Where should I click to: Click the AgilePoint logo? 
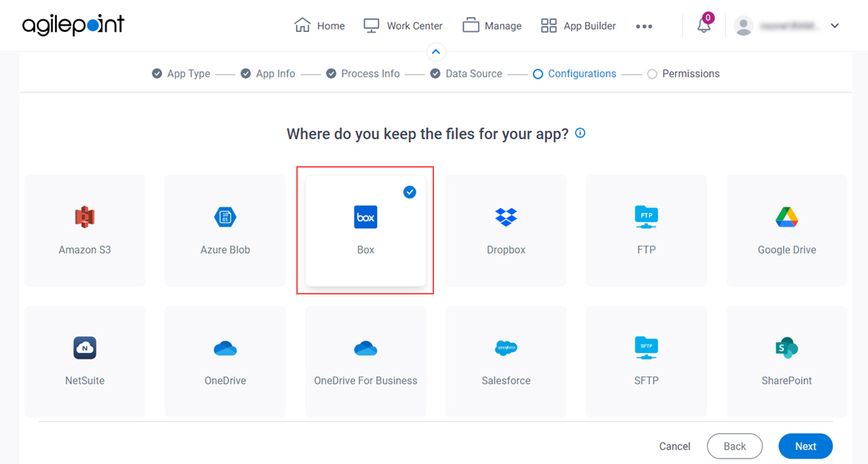coord(73,25)
